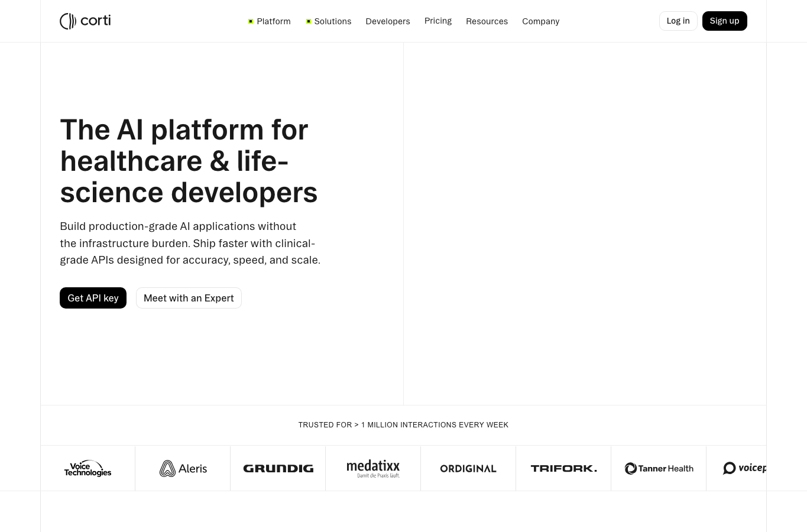Click the Ordiginal logo
Screen dimensions: 807x532
[468, 468]
